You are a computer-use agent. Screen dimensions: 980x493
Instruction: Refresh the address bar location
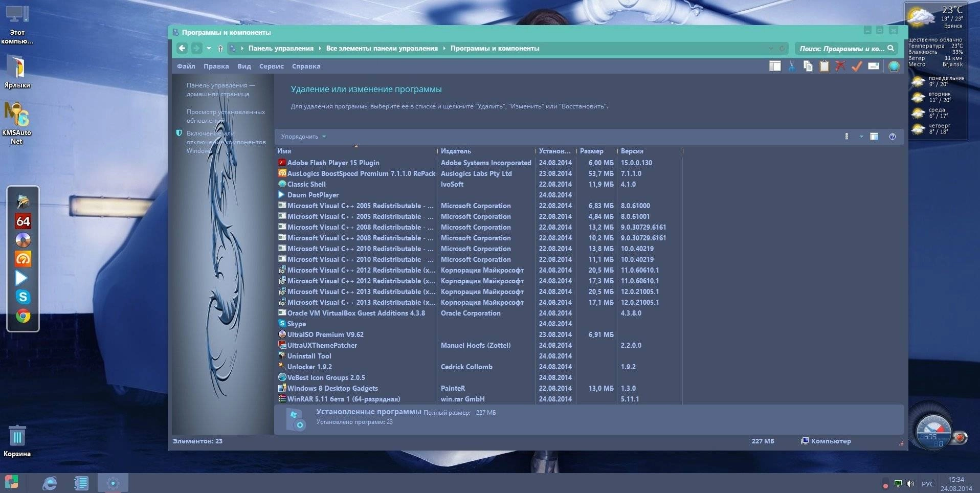pos(782,49)
